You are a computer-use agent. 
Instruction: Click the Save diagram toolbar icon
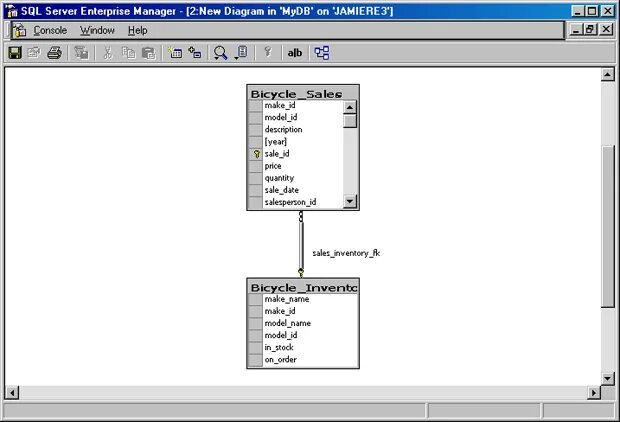tap(15, 53)
